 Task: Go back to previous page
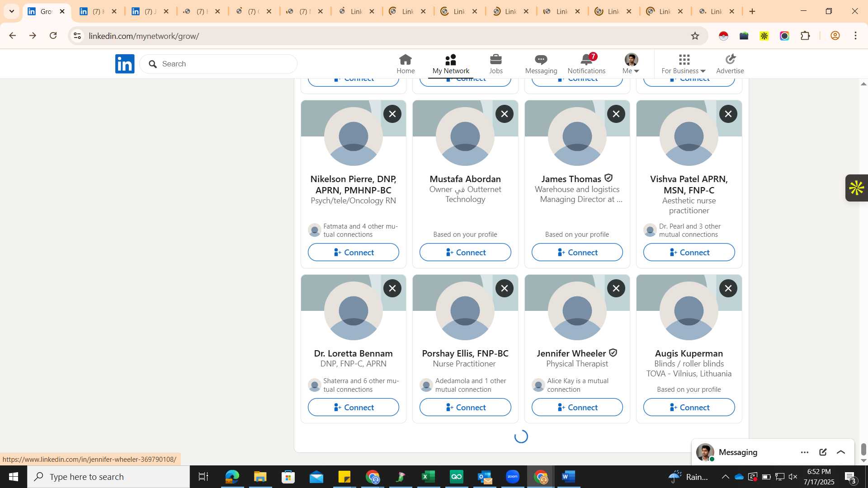tap(12, 36)
